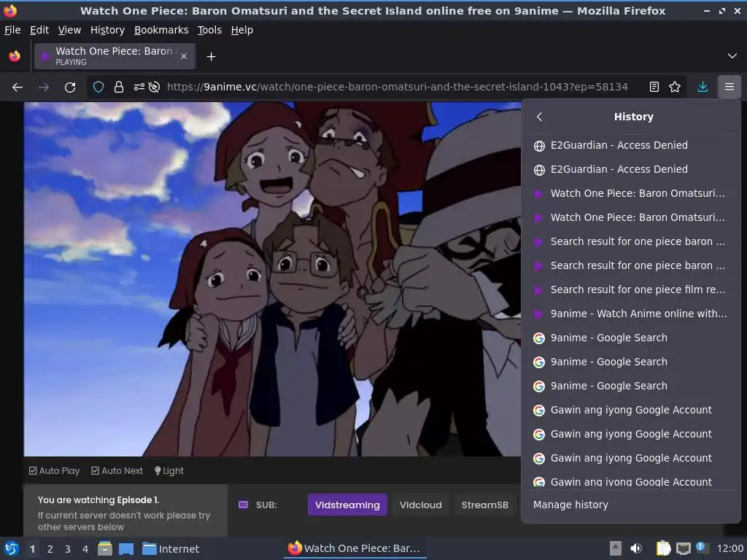Click the clipboard tray icon

tap(663, 548)
